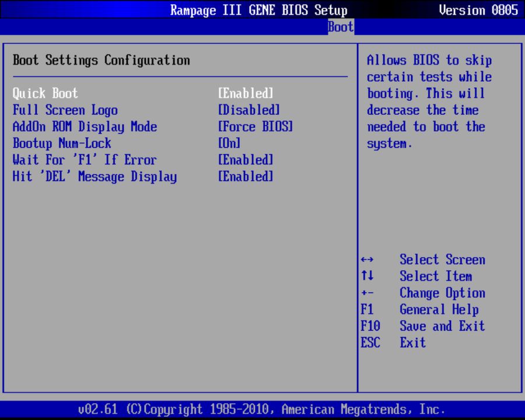Click the F10 key label
Image resolution: width=525 pixels, height=420 pixels.
point(370,326)
